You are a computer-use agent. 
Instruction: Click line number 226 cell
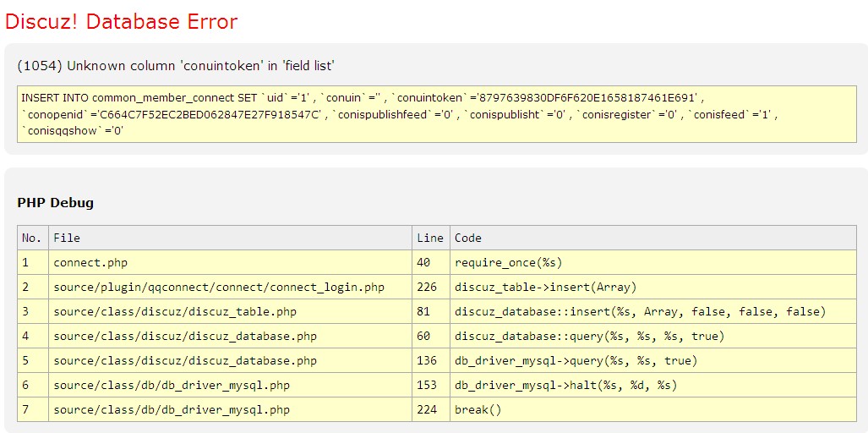coord(427,288)
